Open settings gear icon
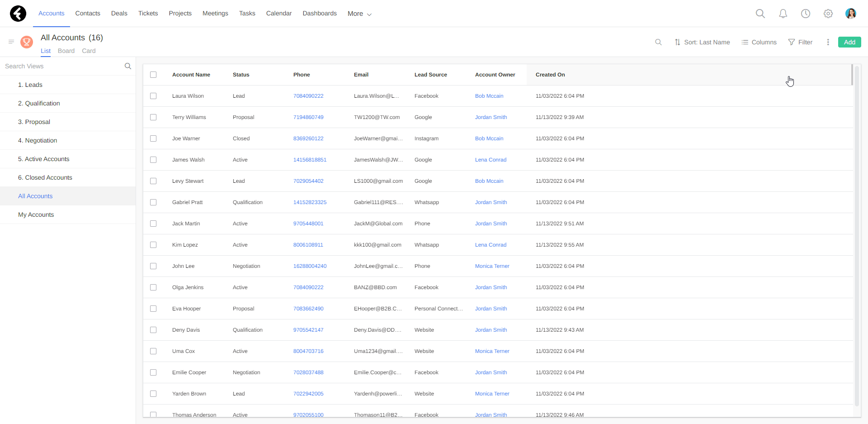868x424 pixels. point(828,14)
